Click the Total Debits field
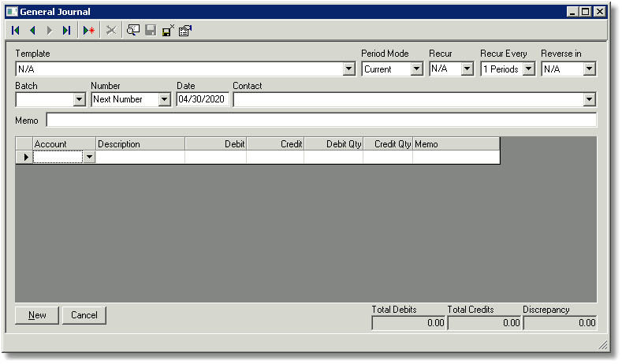 click(408, 323)
